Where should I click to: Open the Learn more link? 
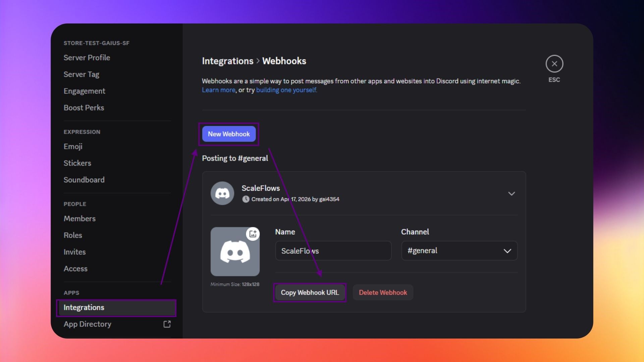click(x=219, y=90)
